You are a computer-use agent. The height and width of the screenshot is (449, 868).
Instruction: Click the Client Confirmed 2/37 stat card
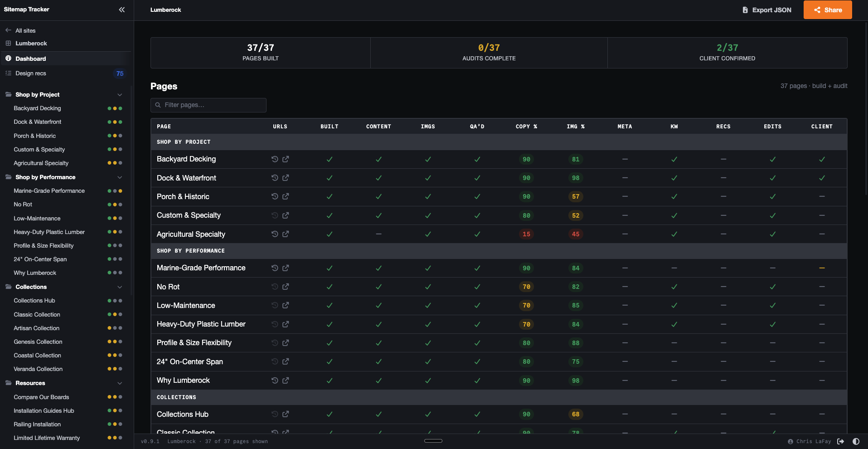(x=727, y=53)
